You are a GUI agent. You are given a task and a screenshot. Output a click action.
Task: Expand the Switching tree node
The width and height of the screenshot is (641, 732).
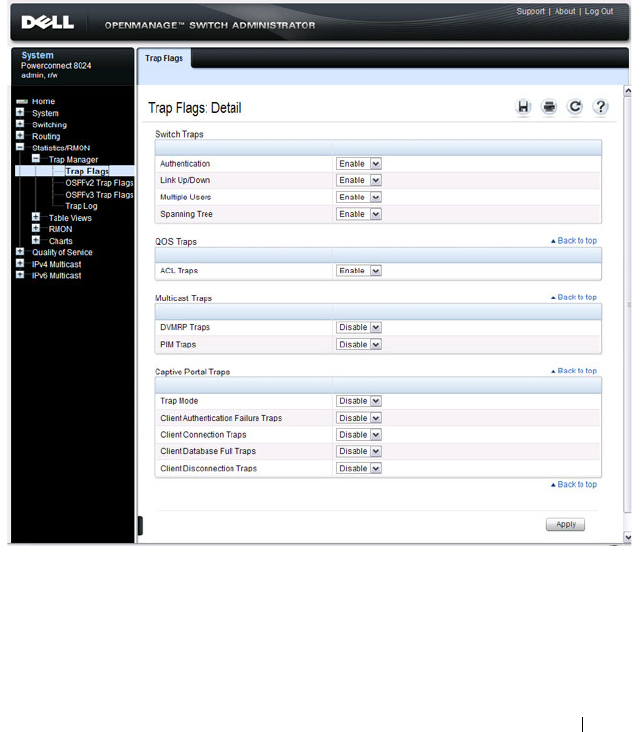[20, 124]
